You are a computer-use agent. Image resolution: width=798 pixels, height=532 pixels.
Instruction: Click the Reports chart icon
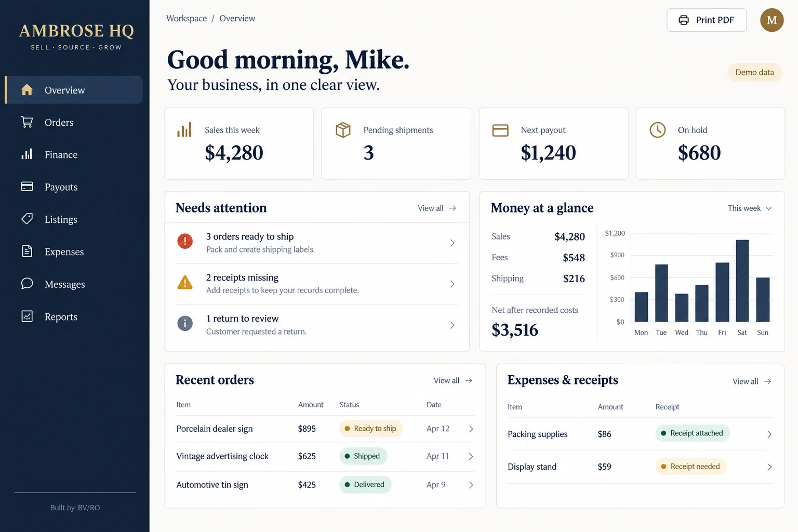pos(27,316)
